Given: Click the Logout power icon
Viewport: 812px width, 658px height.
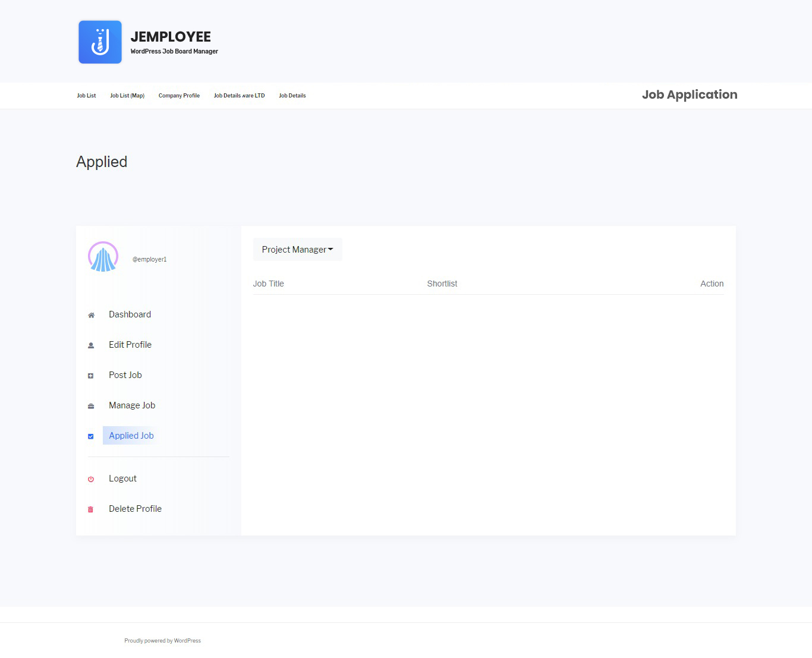Looking at the screenshot, I should pyautogui.click(x=91, y=479).
